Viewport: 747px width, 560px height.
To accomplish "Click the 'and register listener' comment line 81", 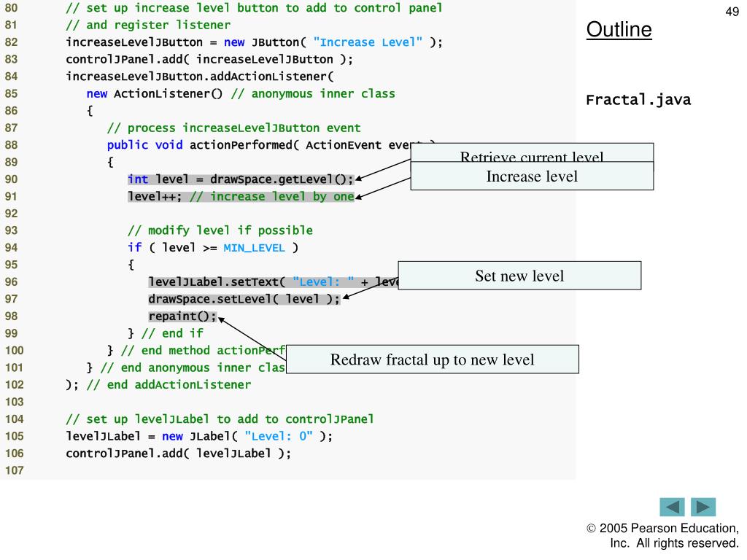I will click(148, 26).
